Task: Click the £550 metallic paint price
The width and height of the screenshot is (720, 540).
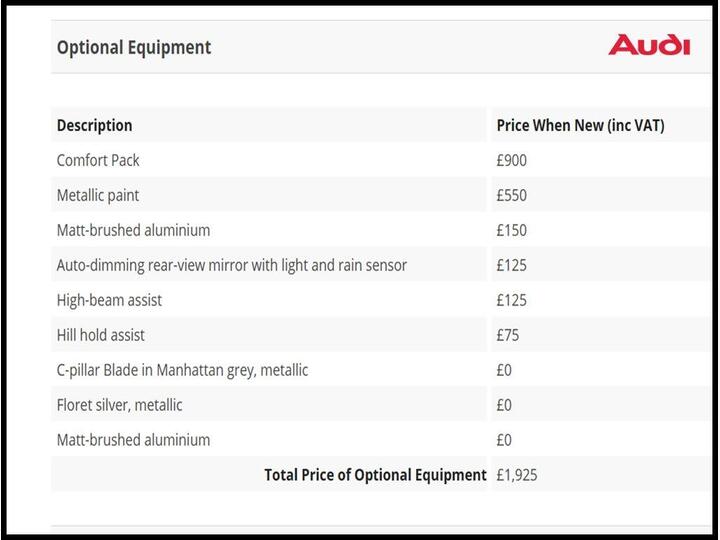Action: [x=512, y=195]
